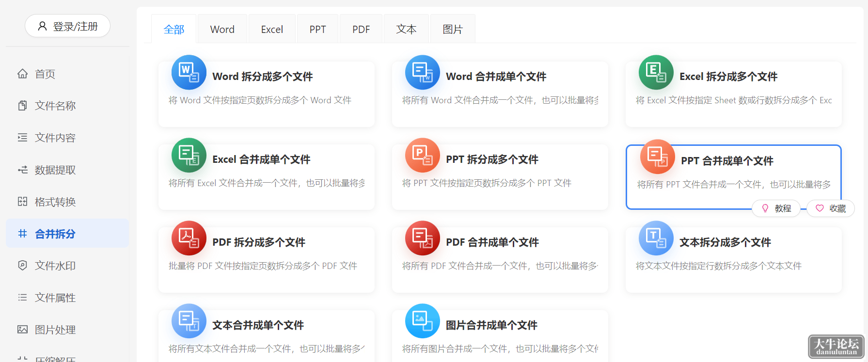This screenshot has height=362, width=868.
Task: Open the 'PPT 拆分成多个文件' title
Action: [492, 159]
